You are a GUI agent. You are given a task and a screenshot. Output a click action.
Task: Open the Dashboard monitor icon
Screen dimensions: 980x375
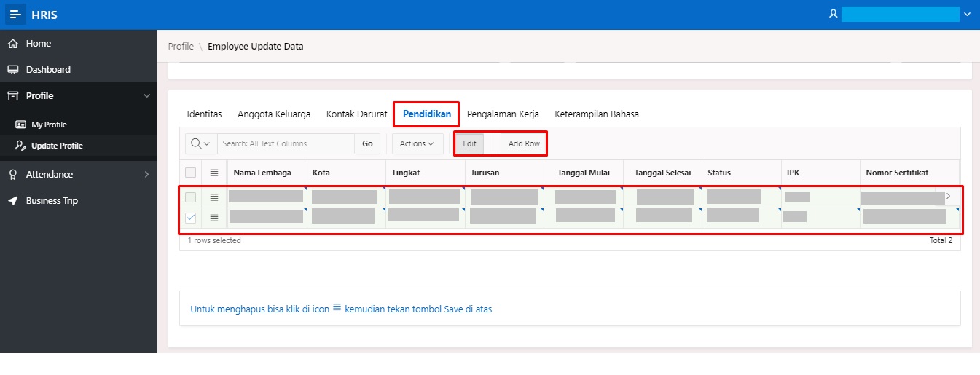(12, 70)
